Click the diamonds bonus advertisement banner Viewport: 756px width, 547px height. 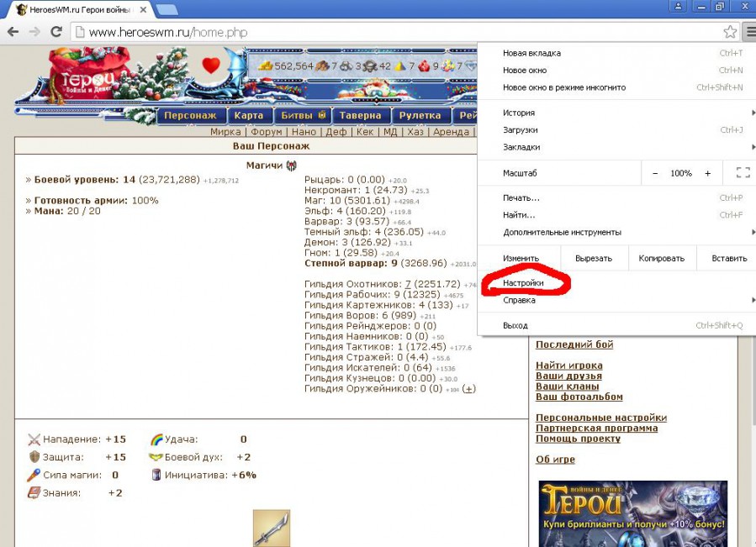633,513
